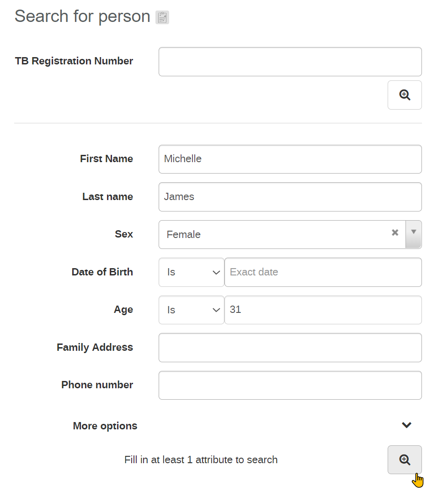Click the Age value field showing 31

[323, 310]
